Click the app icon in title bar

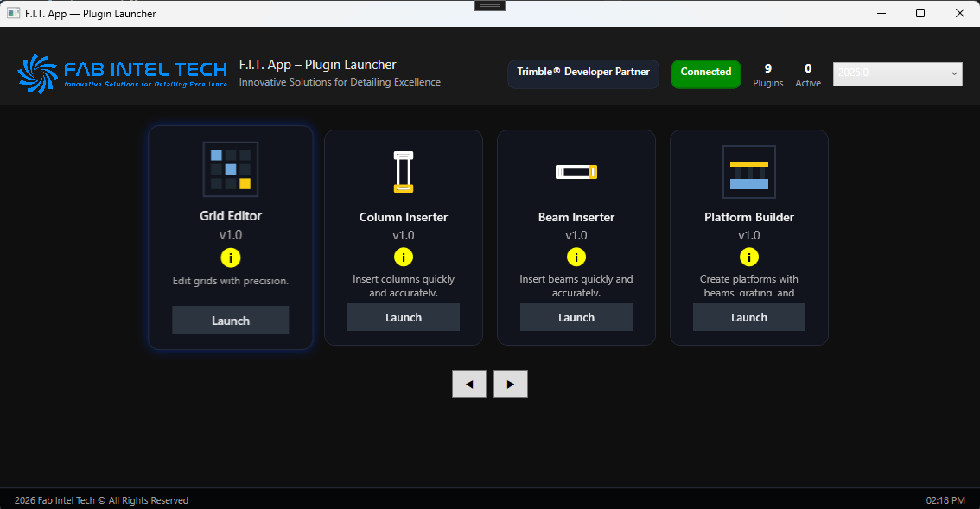(x=13, y=13)
